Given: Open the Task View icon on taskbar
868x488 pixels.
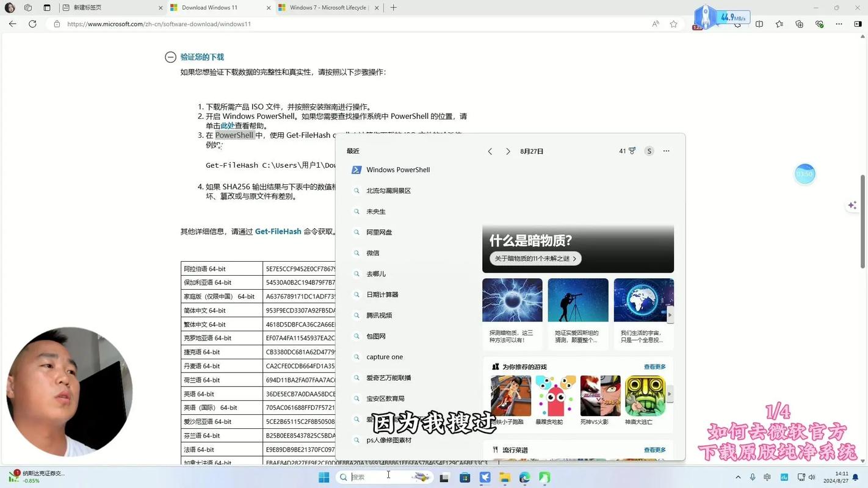Looking at the screenshot, I should tap(444, 477).
